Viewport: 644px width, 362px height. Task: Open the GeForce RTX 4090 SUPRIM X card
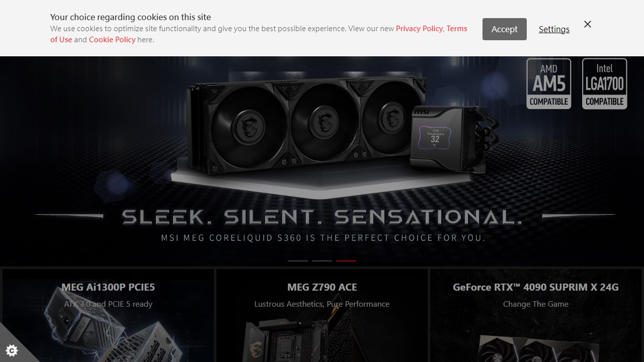tap(536, 315)
